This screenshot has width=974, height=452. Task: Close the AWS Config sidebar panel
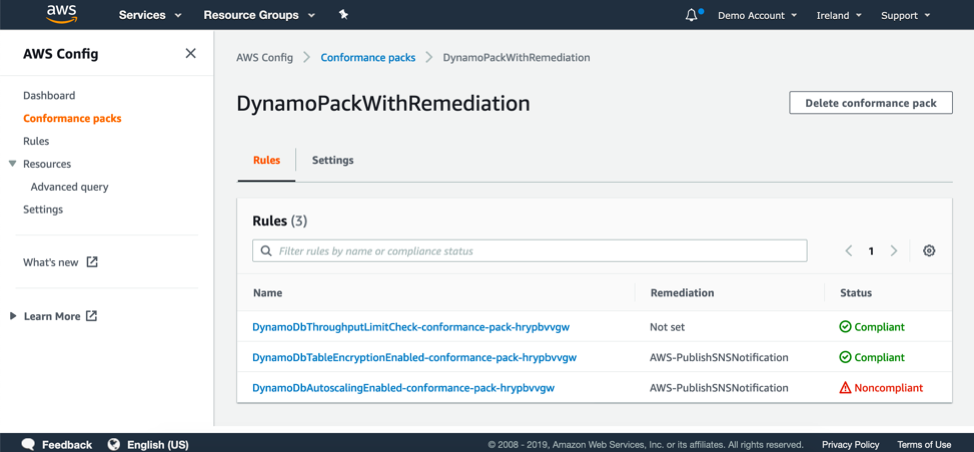point(191,53)
